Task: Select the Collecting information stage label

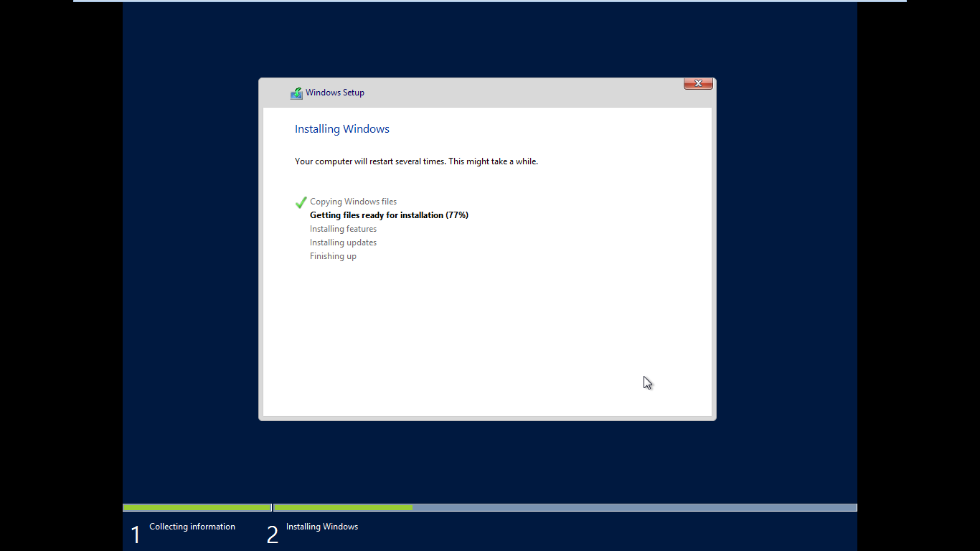Action: pyautogui.click(x=192, y=526)
